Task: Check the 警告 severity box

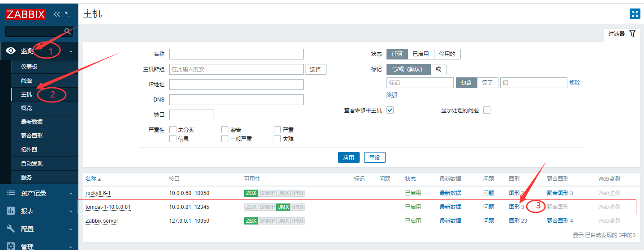Action: 225,130
